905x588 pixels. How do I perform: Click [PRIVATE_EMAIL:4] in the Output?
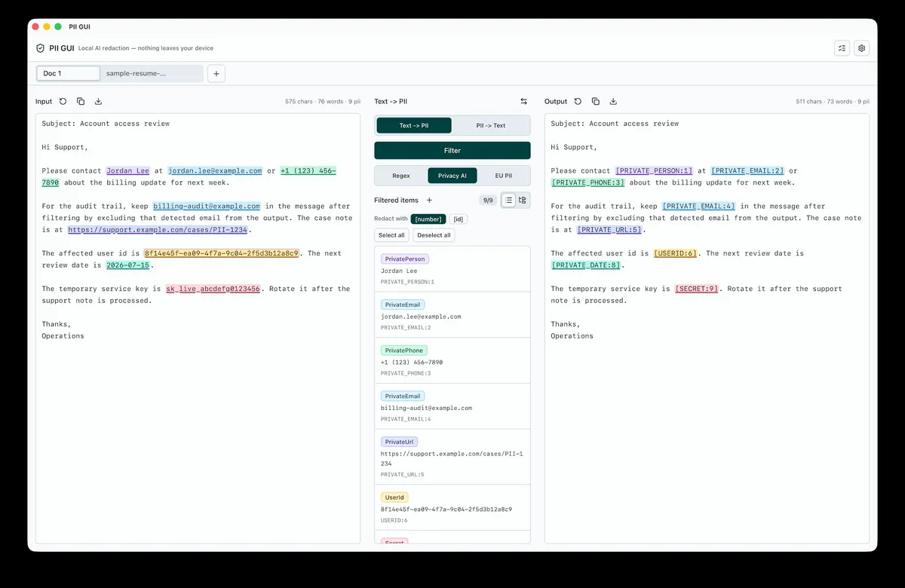699,206
